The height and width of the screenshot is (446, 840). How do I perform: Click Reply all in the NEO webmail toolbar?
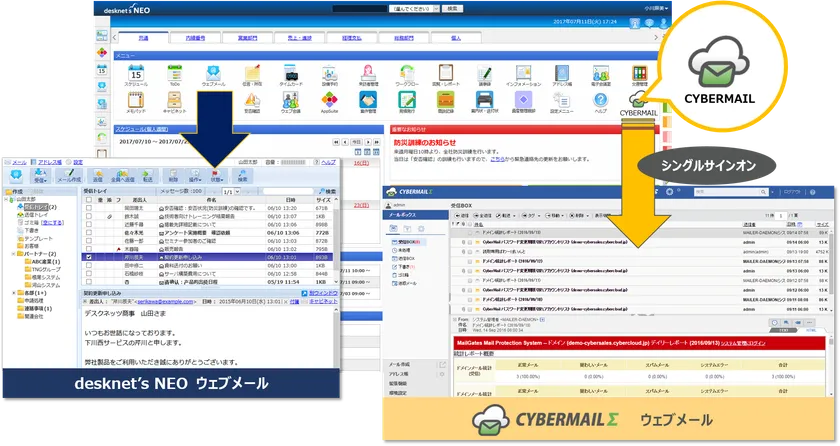pos(122,176)
